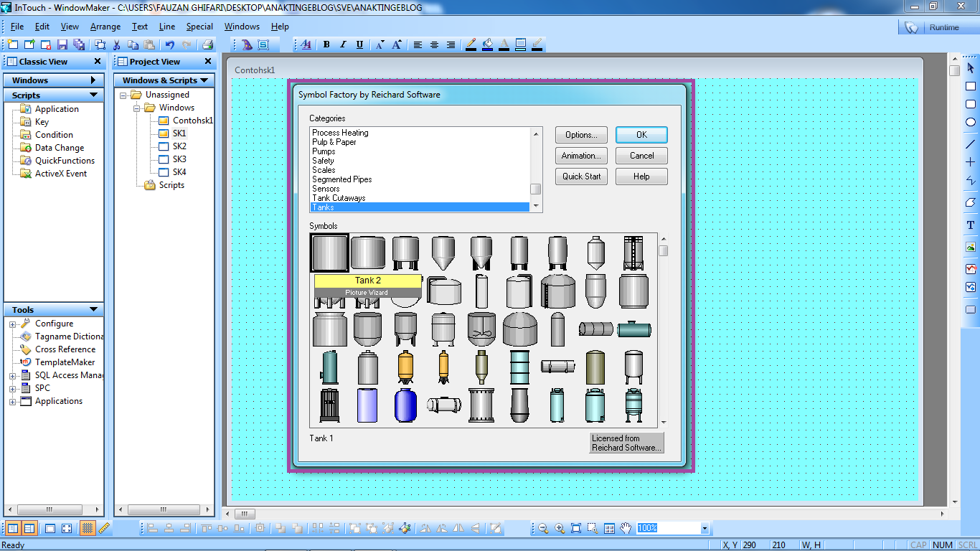Open the Edit menu

(42, 27)
